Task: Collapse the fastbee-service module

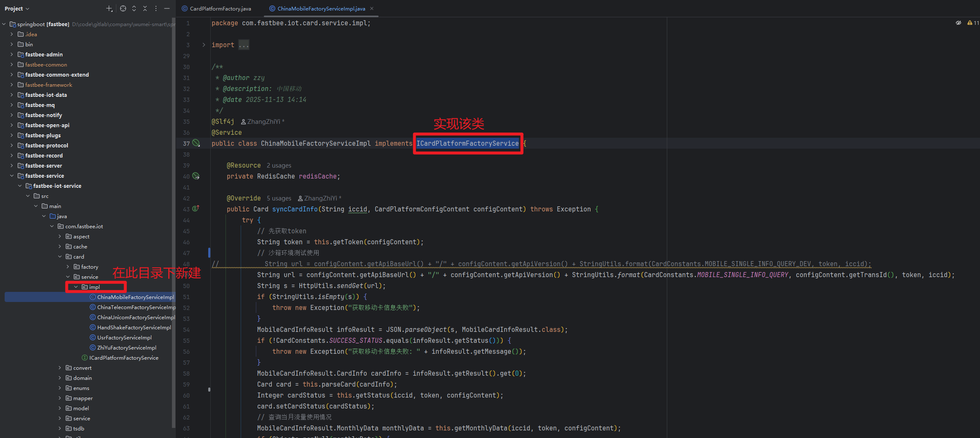Action: point(12,176)
